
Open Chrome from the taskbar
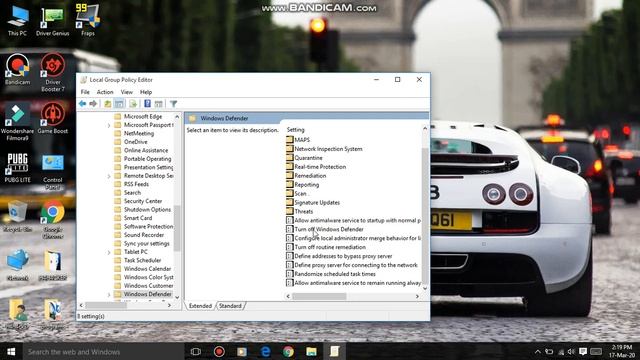288,351
